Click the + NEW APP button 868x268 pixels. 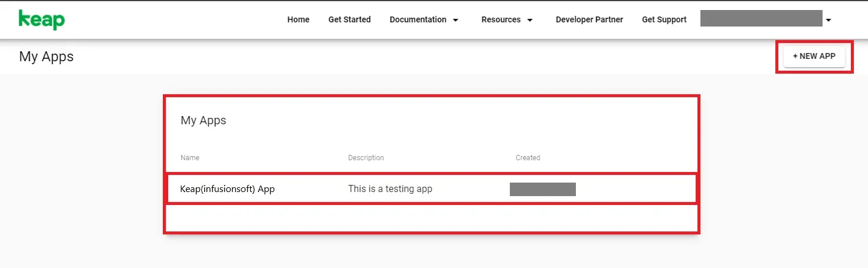click(814, 57)
